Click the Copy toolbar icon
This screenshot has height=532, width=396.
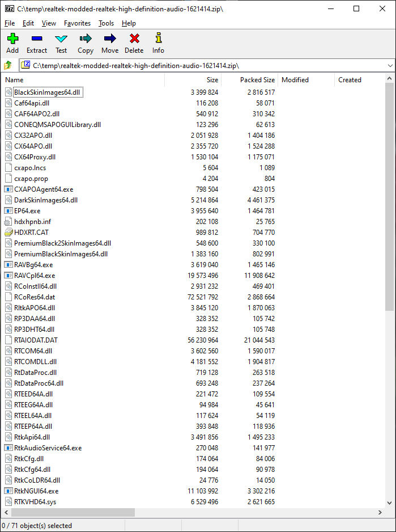pyautogui.click(x=86, y=39)
